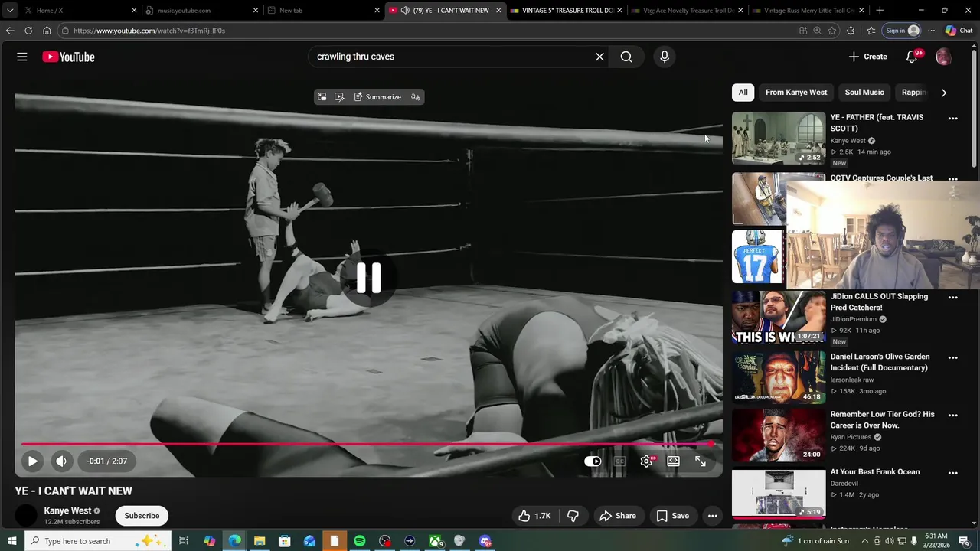This screenshot has height=551, width=980.
Task: Share this video
Action: [x=618, y=516]
